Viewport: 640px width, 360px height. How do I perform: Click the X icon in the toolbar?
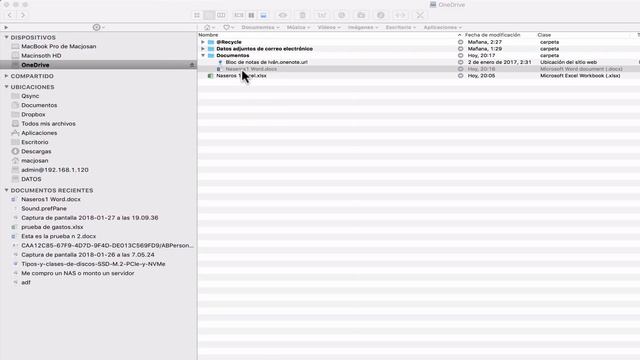tap(420, 16)
